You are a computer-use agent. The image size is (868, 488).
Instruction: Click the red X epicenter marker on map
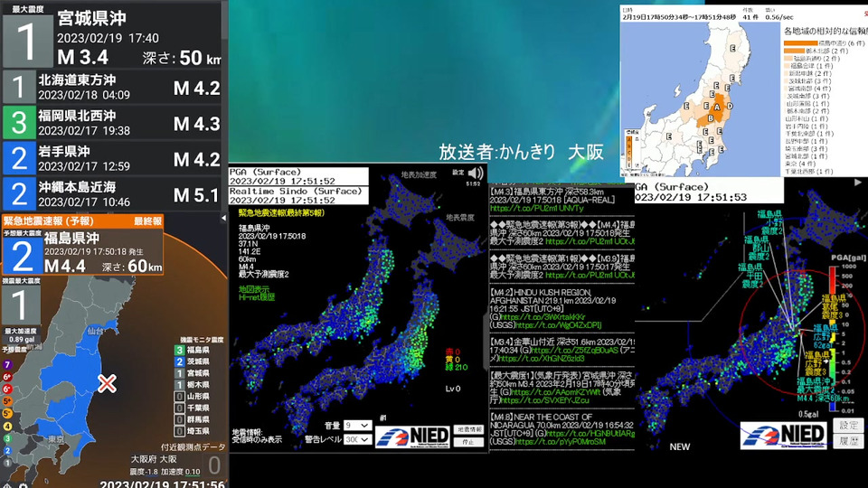107,383
